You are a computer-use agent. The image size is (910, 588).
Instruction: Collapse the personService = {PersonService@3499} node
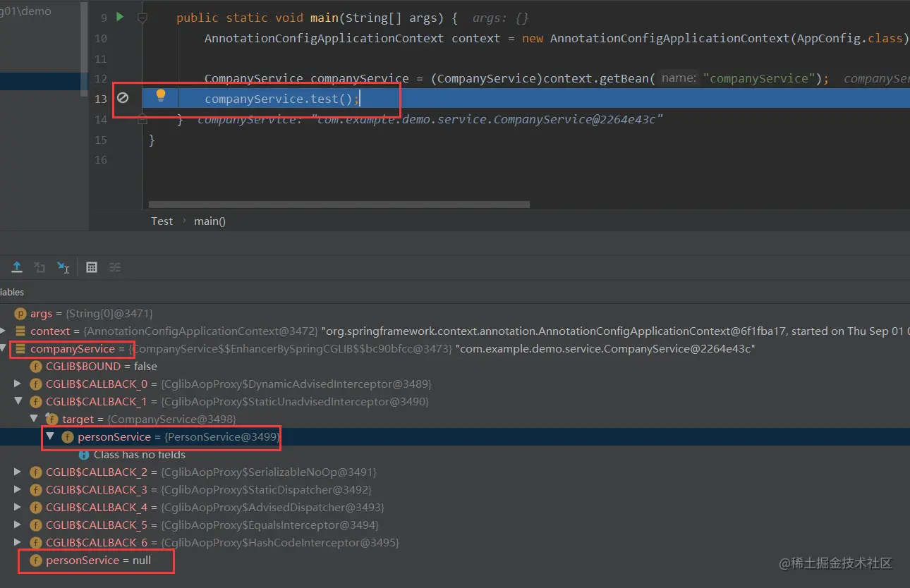tap(50, 437)
